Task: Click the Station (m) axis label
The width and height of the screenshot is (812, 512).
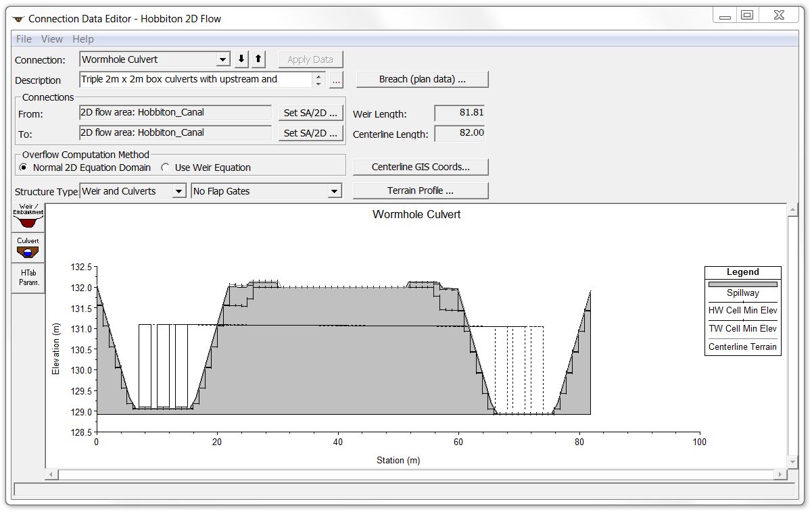Action: 398,461
